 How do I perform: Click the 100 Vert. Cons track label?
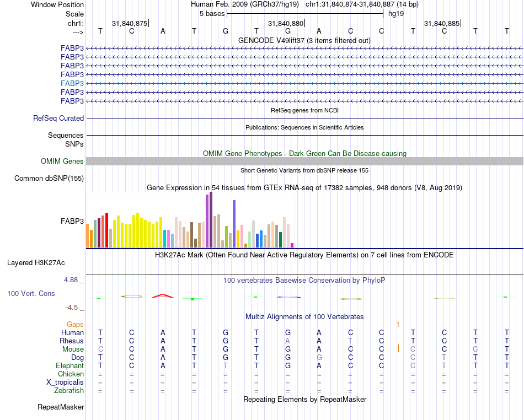point(31,293)
